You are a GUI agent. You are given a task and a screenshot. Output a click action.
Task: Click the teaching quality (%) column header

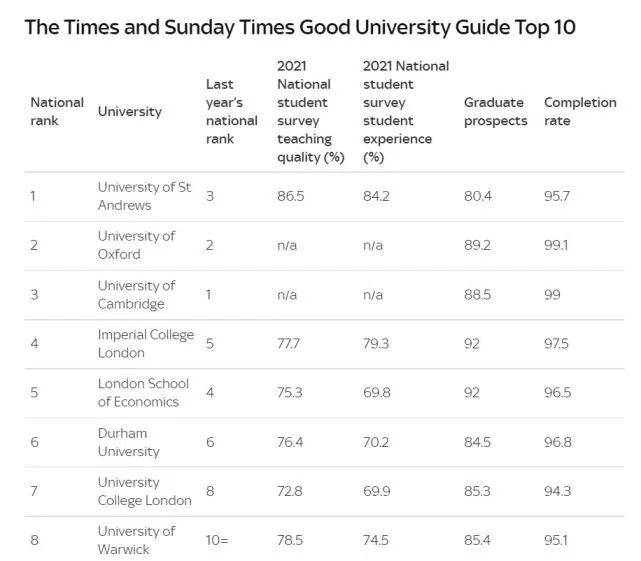[311, 111]
